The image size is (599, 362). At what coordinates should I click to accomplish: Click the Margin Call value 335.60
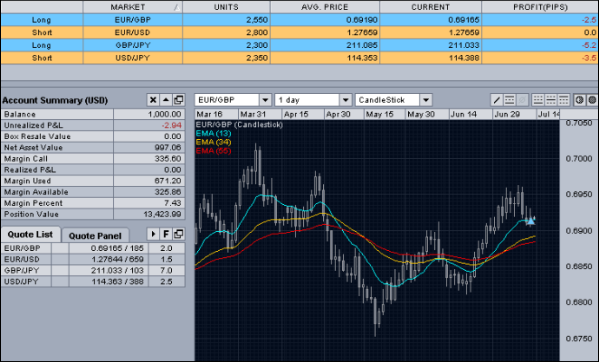coord(168,158)
